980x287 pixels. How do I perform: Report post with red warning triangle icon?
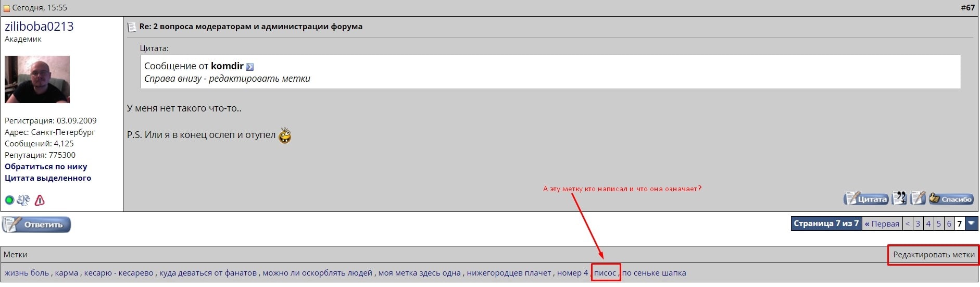(x=40, y=200)
